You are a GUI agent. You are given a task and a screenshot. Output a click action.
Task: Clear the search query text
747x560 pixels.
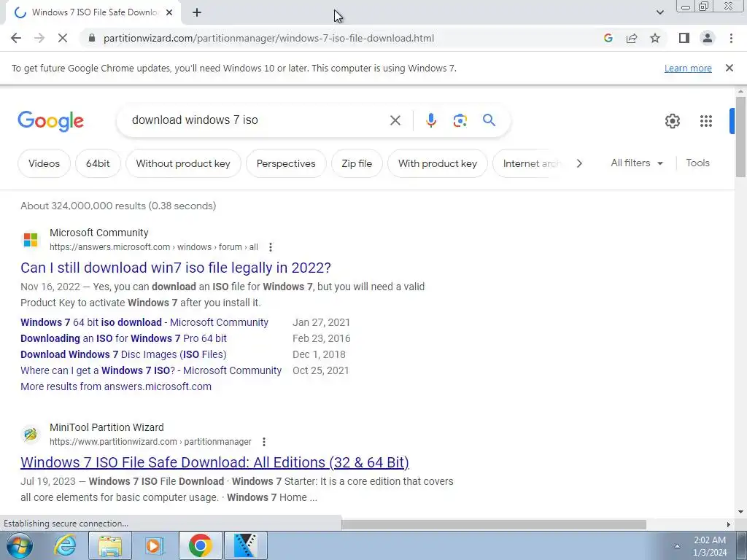pos(395,120)
